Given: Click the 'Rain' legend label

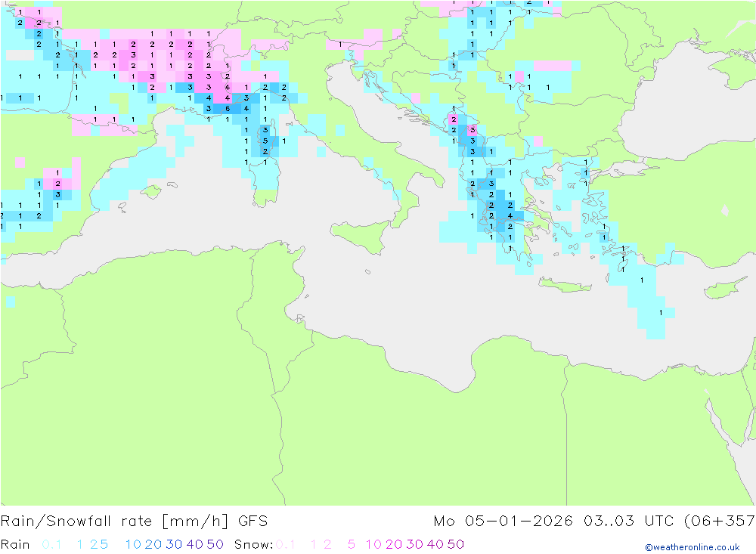Looking at the screenshot, I should (x=15, y=544).
